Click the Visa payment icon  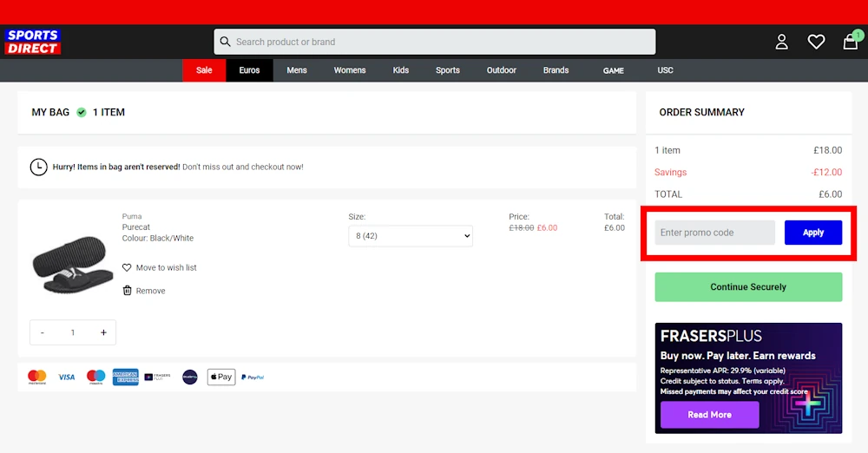click(67, 377)
